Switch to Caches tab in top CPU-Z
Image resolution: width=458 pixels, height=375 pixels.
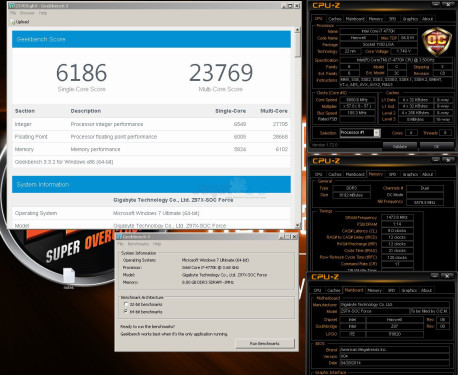pyautogui.click(x=335, y=19)
